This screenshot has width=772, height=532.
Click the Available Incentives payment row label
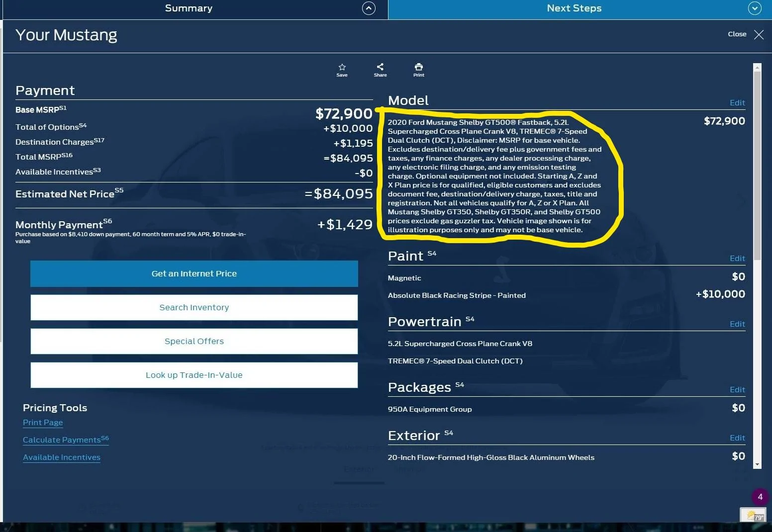[x=58, y=172]
